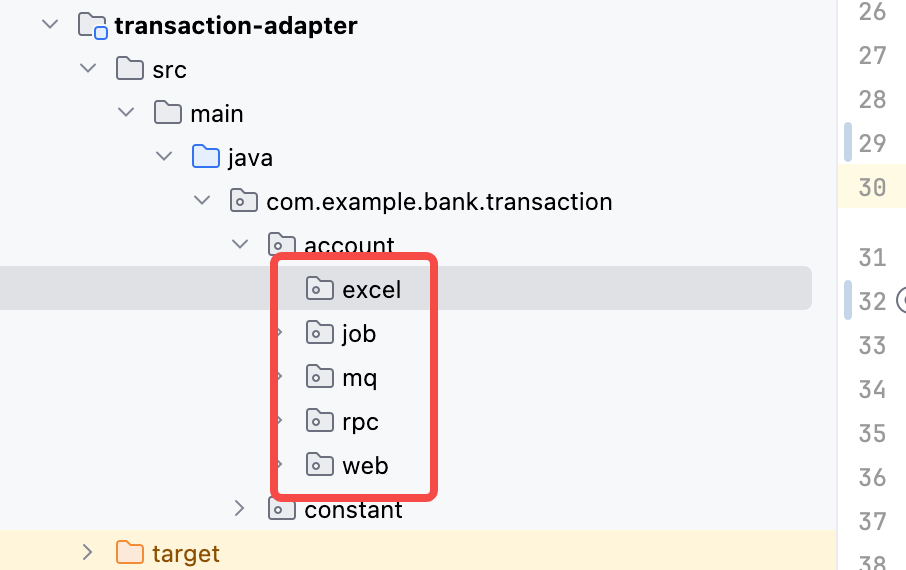Click the rpc package icon
Screen dimensions: 906x570
(320, 421)
